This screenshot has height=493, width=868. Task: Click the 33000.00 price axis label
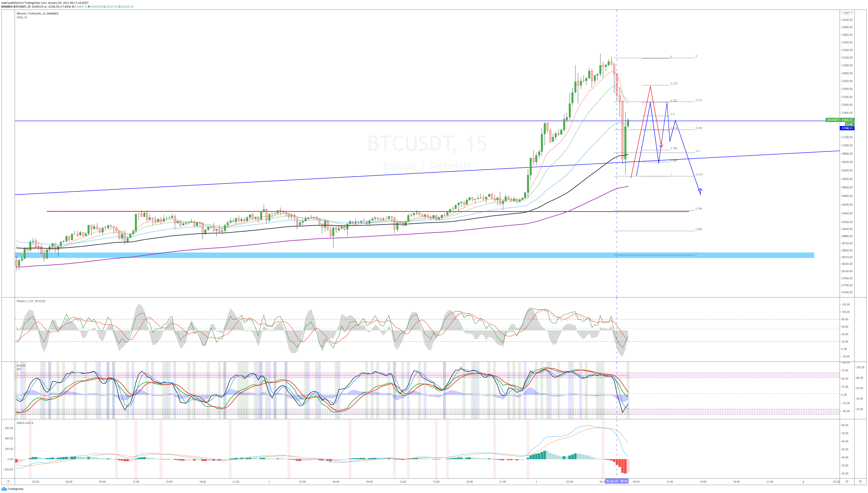pyautogui.click(x=847, y=65)
